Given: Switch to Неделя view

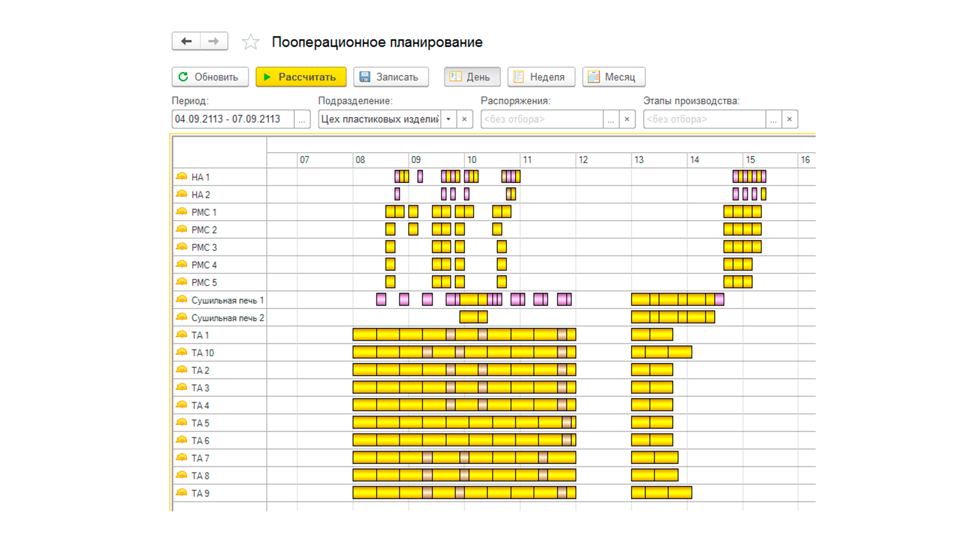Looking at the screenshot, I should 541,77.
